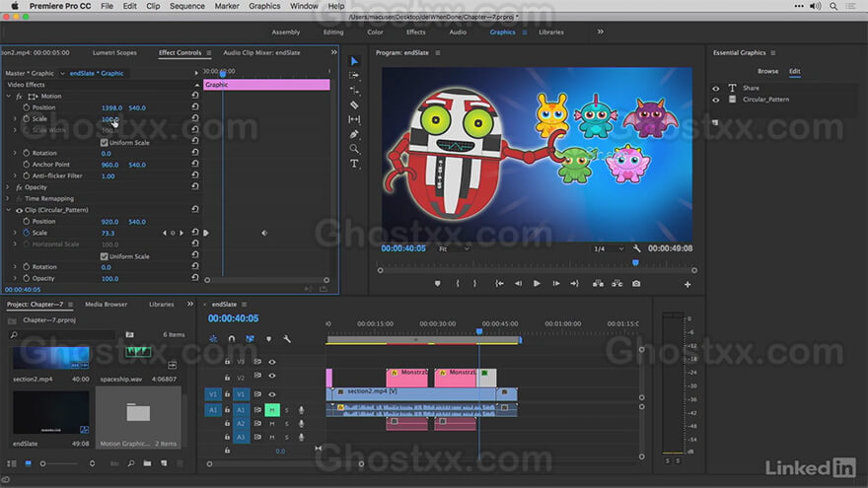Open the Media Browser tab
Viewport: 868px width, 488px height.
[106, 305]
